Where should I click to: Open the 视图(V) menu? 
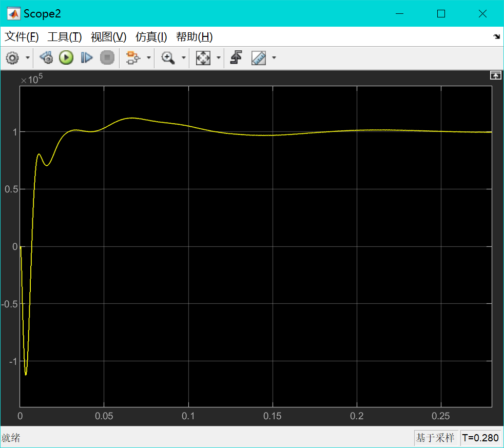tap(109, 37)
